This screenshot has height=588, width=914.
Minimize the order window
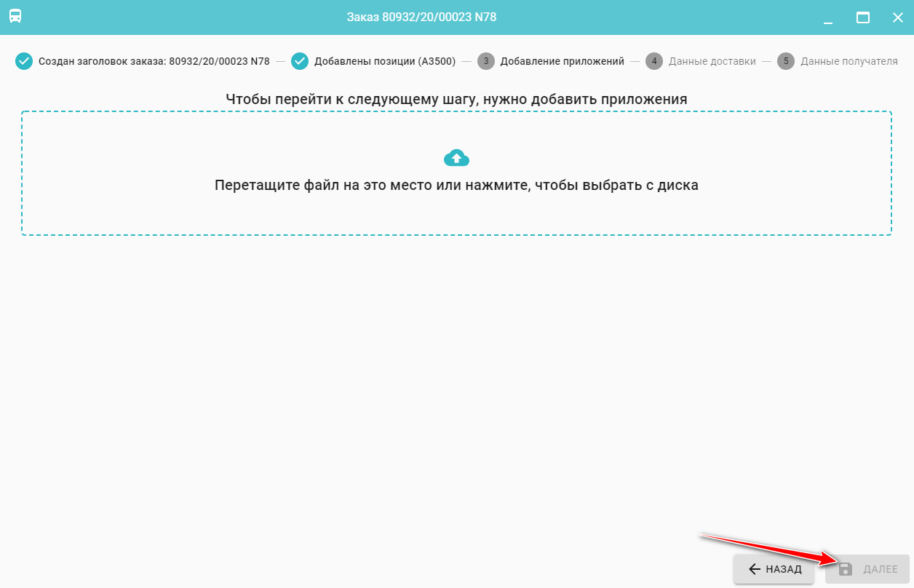pos(827,17)
